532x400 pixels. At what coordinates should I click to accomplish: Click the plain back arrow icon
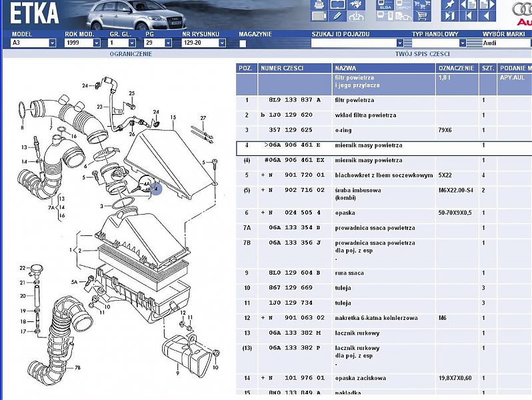(x=487, y=15)
